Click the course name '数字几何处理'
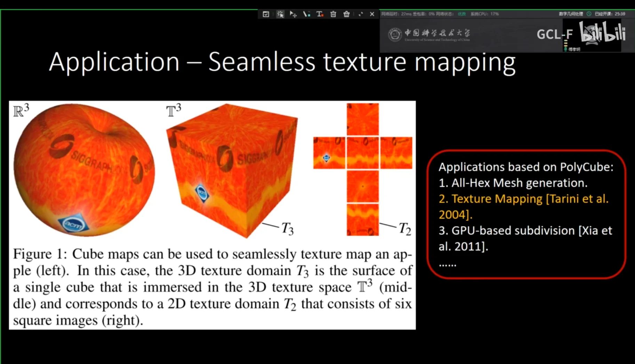The width and height of the screenshot is (635, 364). [x=571, y=14]
